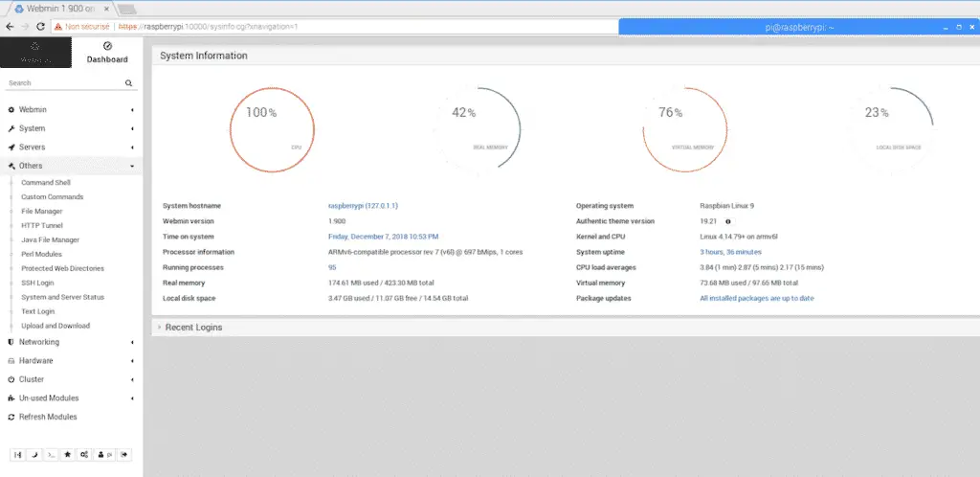This screenshot has width=980, height=477.
Task: Switch to the Dashboard tab
Action: (107, 53)
